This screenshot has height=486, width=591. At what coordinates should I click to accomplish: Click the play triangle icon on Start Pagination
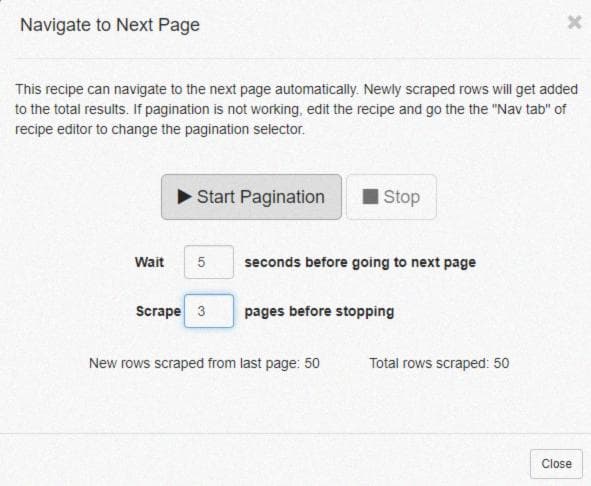[184, 196]
